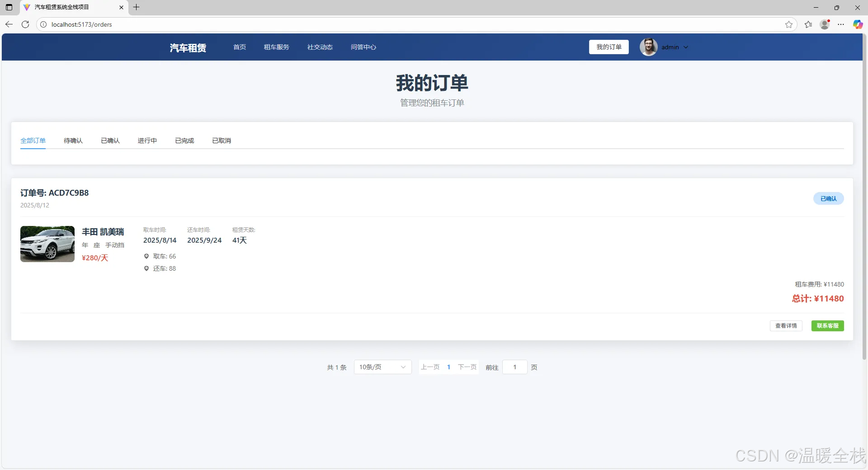Click the admin user avatar
Screen dimensions: 868x470
[648, 47]
